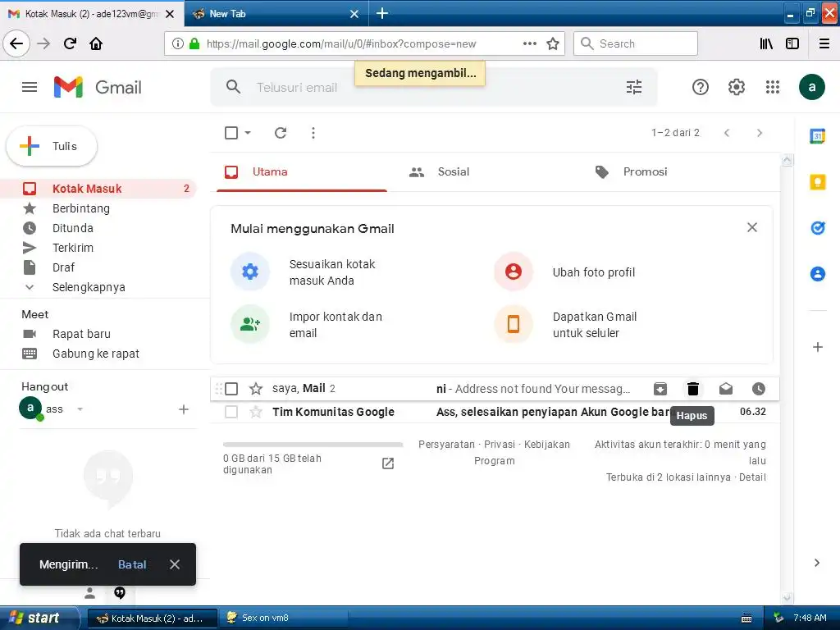Image resolution: width=840 pixels, height=630 pixels.
Task: Start new Hangout chat plus icon
Action: [x=184, y=409]
